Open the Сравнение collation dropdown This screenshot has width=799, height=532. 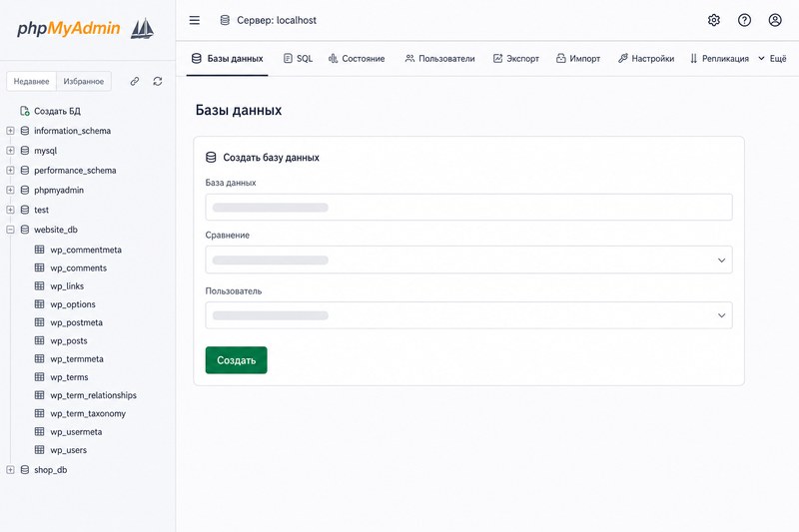(468, 261)
